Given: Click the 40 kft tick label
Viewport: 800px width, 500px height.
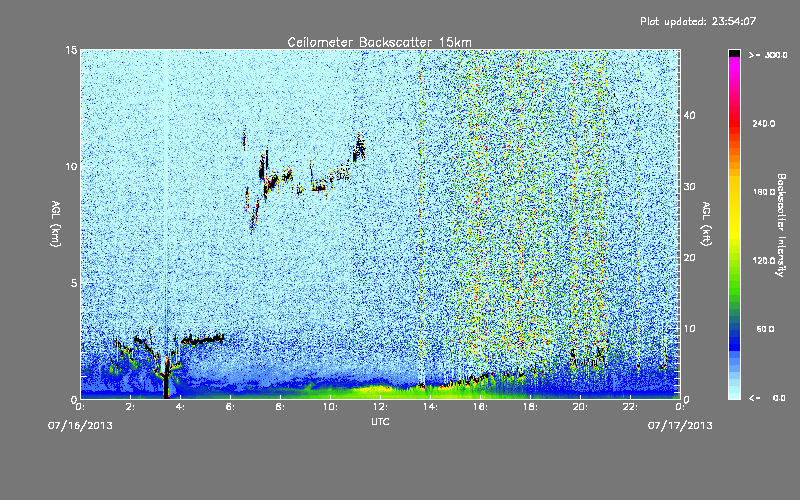Looking at the screenshot, I should pos(689,115).
